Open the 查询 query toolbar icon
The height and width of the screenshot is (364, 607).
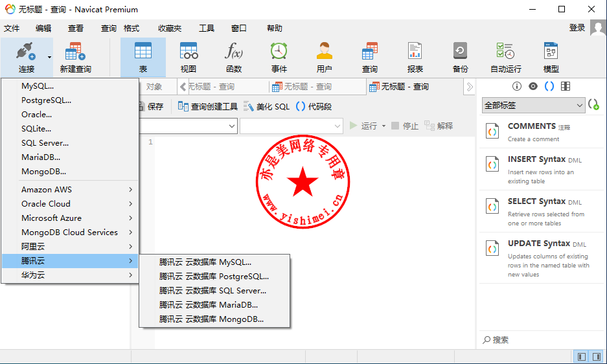[370, 52]
